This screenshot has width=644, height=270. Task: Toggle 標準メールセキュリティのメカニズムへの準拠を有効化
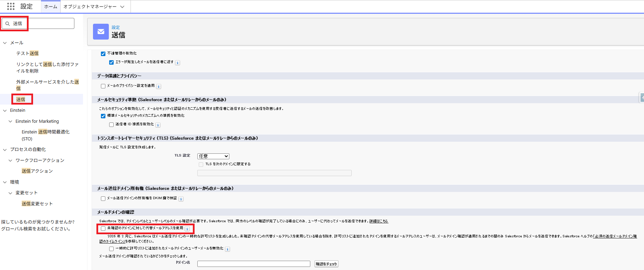tap(103, 116)
